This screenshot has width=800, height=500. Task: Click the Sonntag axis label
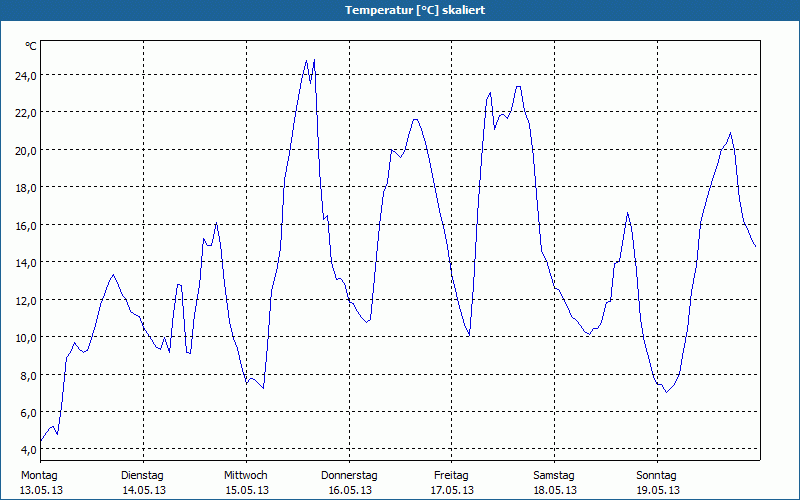tap(657, 476)
